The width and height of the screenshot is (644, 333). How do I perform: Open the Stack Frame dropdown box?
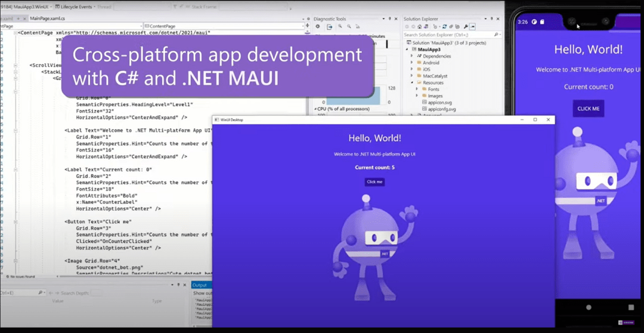tap(253, 7)
